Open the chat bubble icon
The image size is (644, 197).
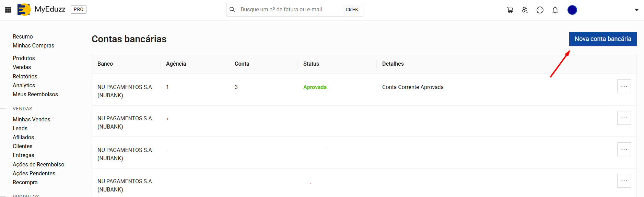coord(540,10)
